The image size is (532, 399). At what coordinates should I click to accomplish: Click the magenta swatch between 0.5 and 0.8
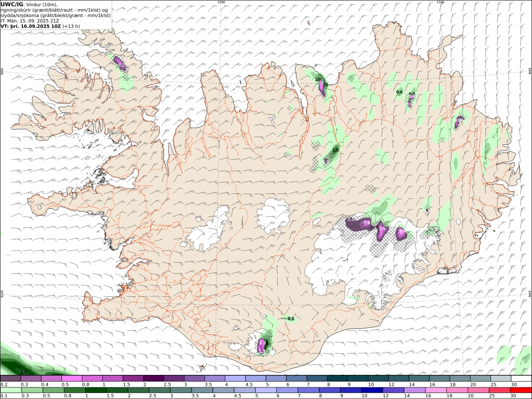pyautogui.click(x=71, y=378)
